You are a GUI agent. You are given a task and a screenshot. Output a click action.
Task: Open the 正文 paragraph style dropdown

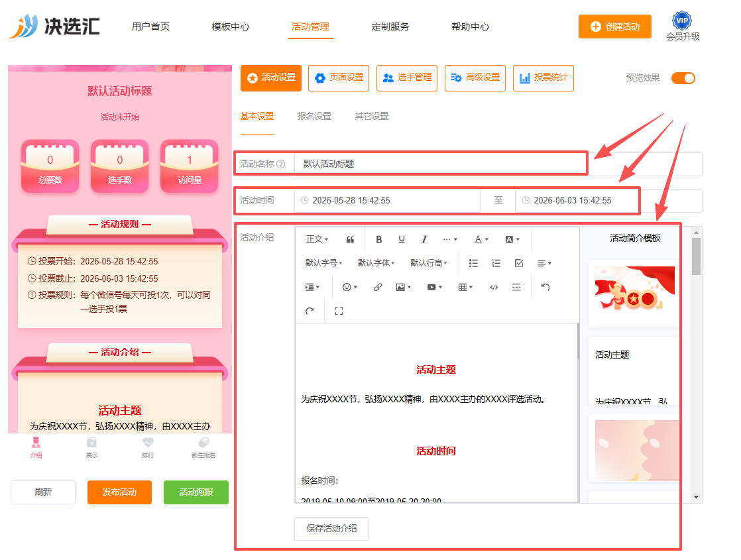click(x=317, y=239)
